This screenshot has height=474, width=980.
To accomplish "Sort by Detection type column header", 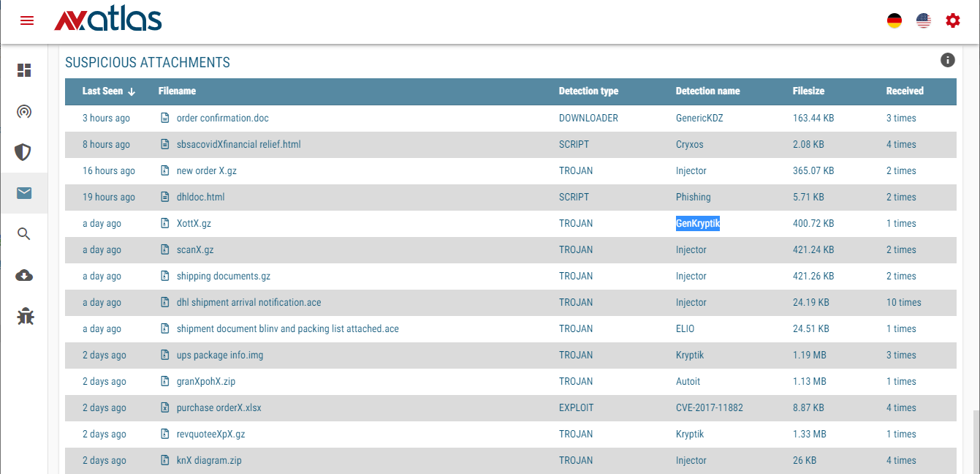I will point(588,91).
